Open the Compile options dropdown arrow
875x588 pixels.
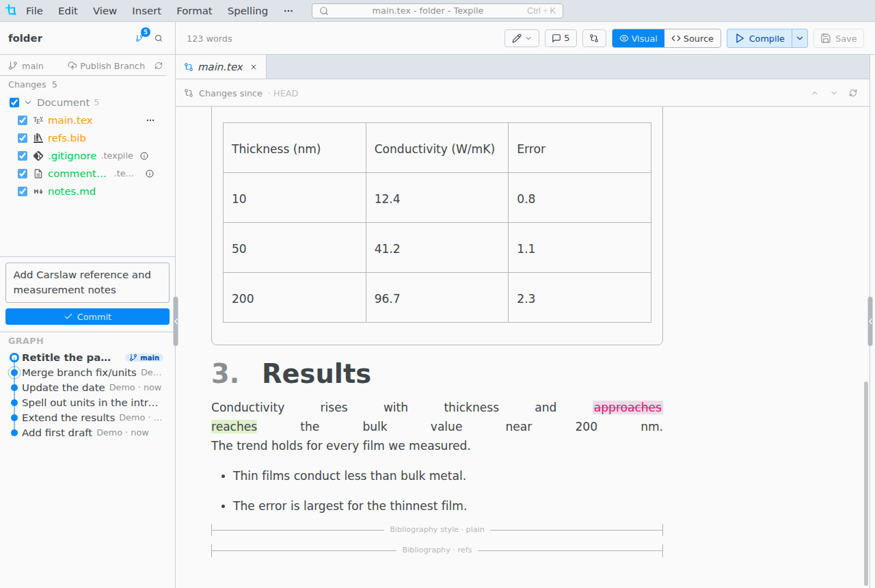800,38
